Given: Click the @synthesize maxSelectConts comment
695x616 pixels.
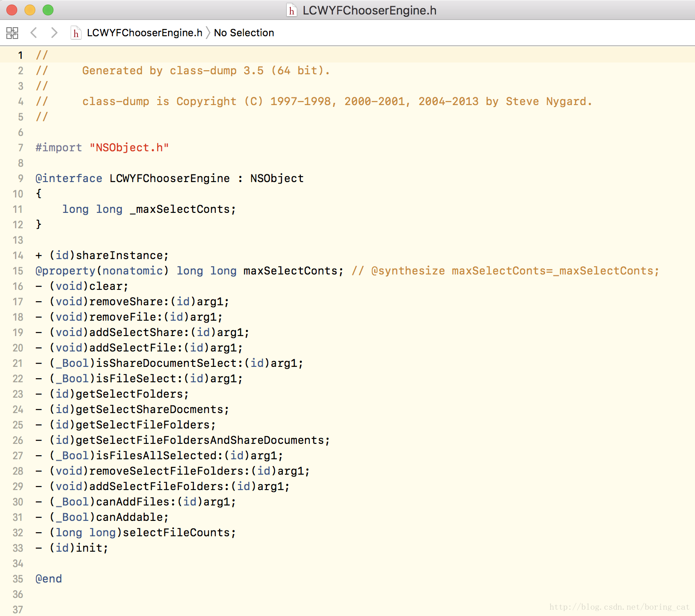Looking at the screenshot, I should pyautogui.click(x=505, y=271).
